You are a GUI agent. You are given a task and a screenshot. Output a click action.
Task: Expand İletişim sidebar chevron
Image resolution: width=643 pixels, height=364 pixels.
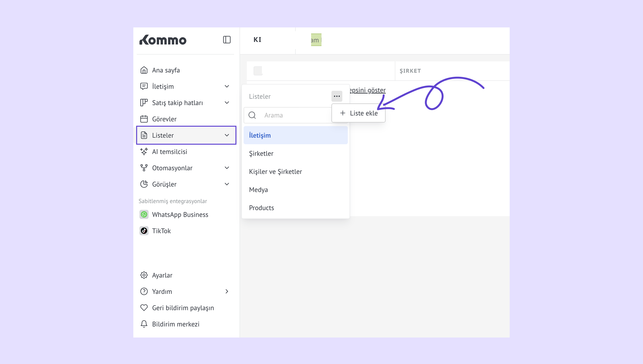[x=227, y=86]
